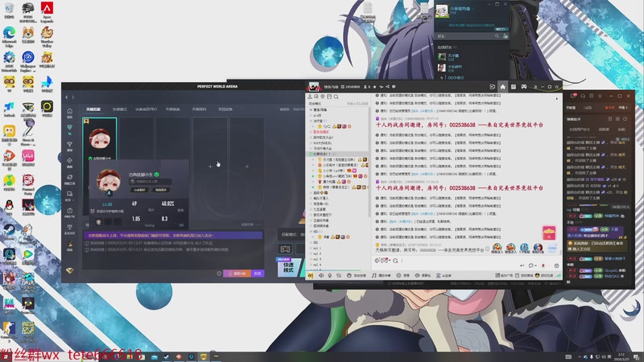644x362 pixels.
Task: Select the second online friend in the Steam friends list
Action: coord(470,68)
